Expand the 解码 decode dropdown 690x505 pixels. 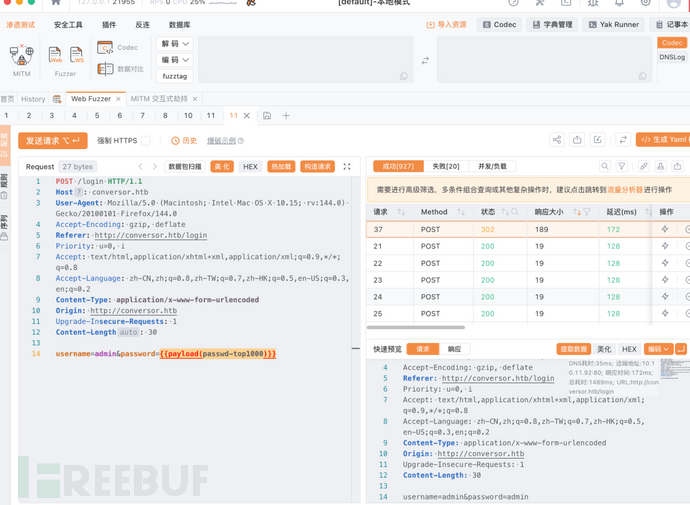point(175,44)
